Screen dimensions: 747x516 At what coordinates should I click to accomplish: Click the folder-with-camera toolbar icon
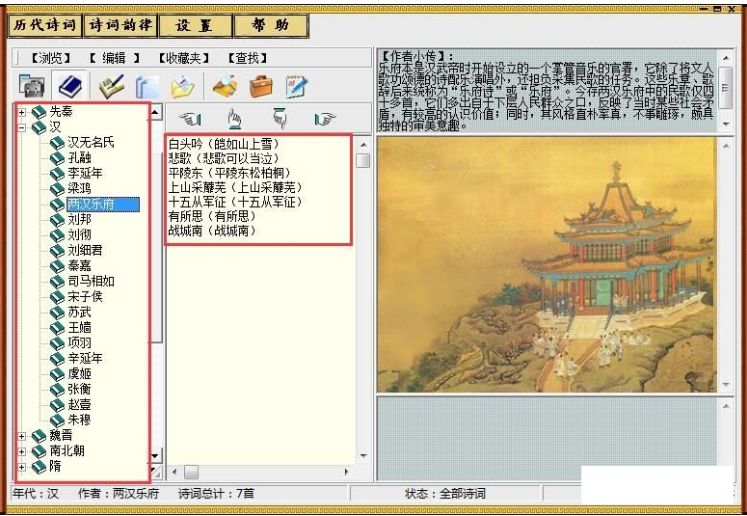pyautogui.click(x=32, y=86)
